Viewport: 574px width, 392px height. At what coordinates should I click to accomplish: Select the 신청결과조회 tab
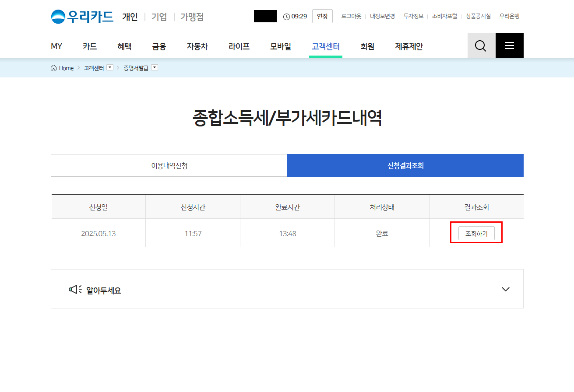click(x=405, y=165)
